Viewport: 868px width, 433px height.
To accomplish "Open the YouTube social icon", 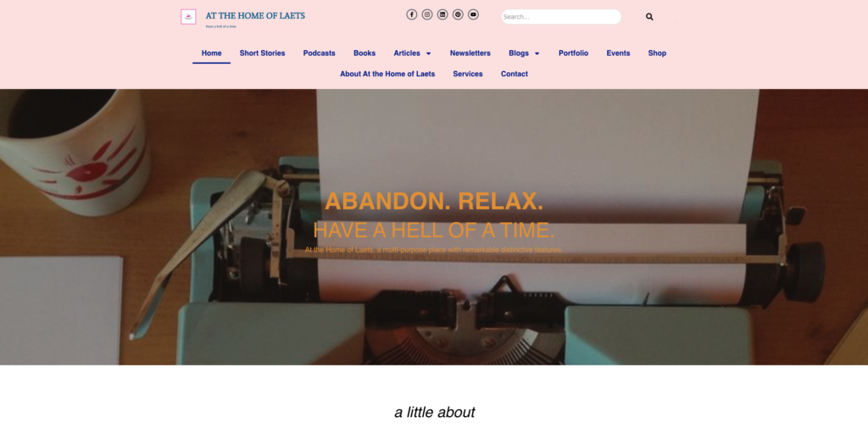I will (473, 14).
